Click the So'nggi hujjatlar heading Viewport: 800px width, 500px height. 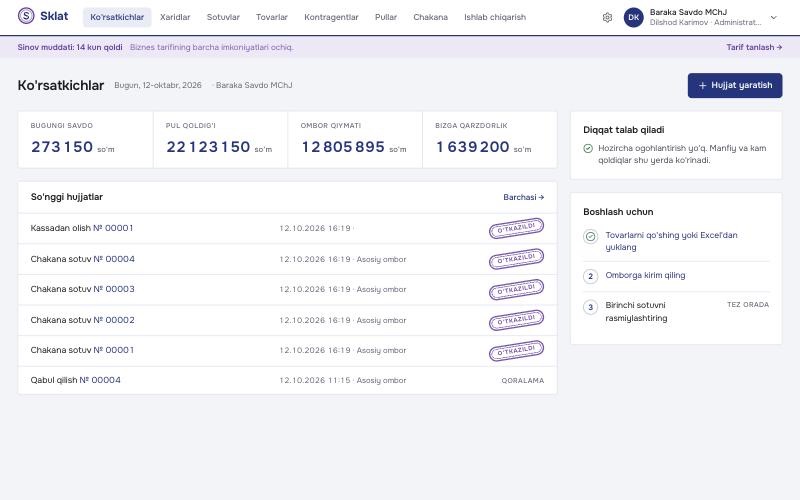pyautogui.click(x=67, y=197)
